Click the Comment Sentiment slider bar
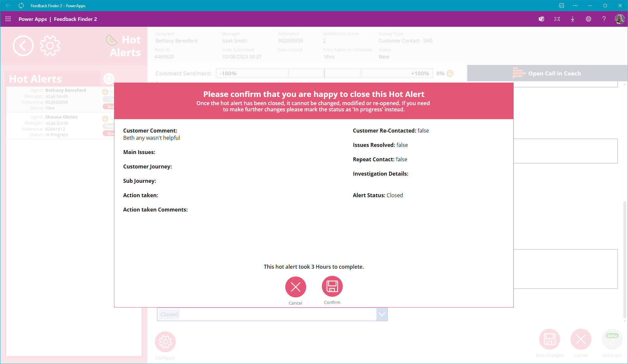This screenshot has width=628, height=364. coord(324,73)
